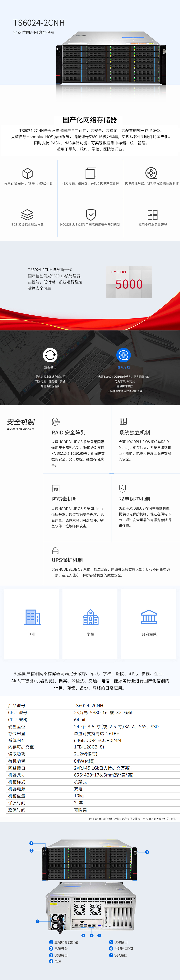The height and width of the screenshot is (980, 180).
Task: Select the 系统独立机制 heading
Action: coord(135,433)
